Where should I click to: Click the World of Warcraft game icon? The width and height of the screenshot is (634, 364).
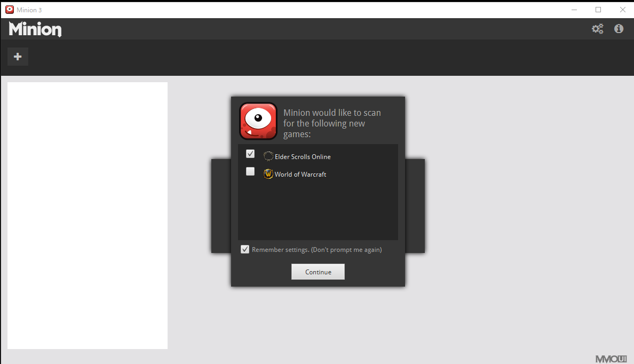pyautogui.click(x=268, y=174)
